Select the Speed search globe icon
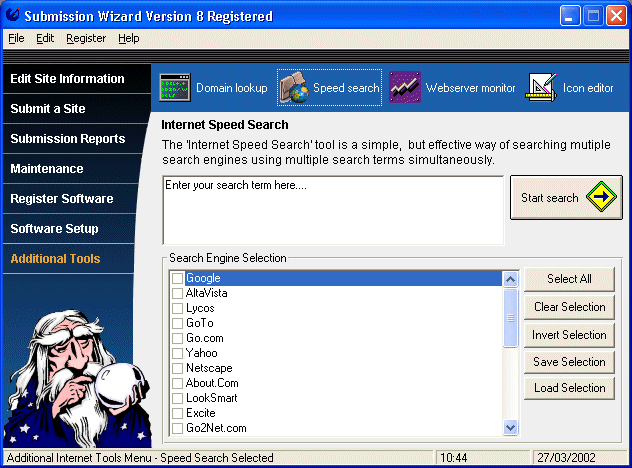This screenshot has width=632, height=468. [x=295, y=87]
